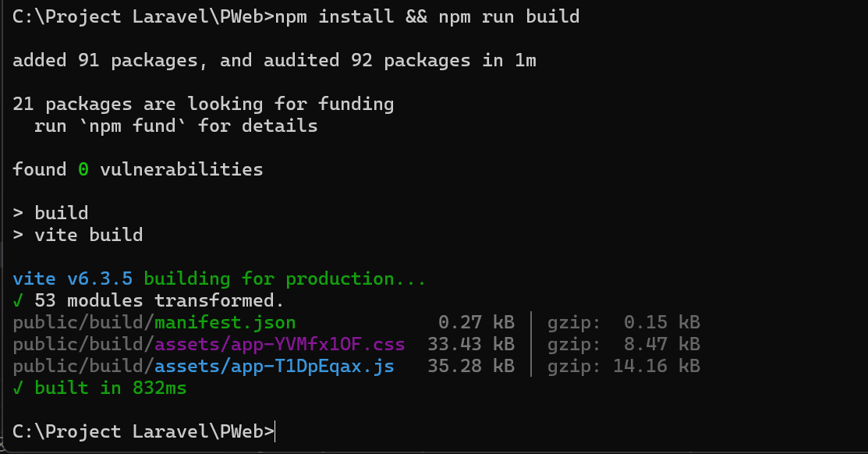Click the 53 modules transformed checkmark
868x454 pixels.
click(x=17, y=300)
